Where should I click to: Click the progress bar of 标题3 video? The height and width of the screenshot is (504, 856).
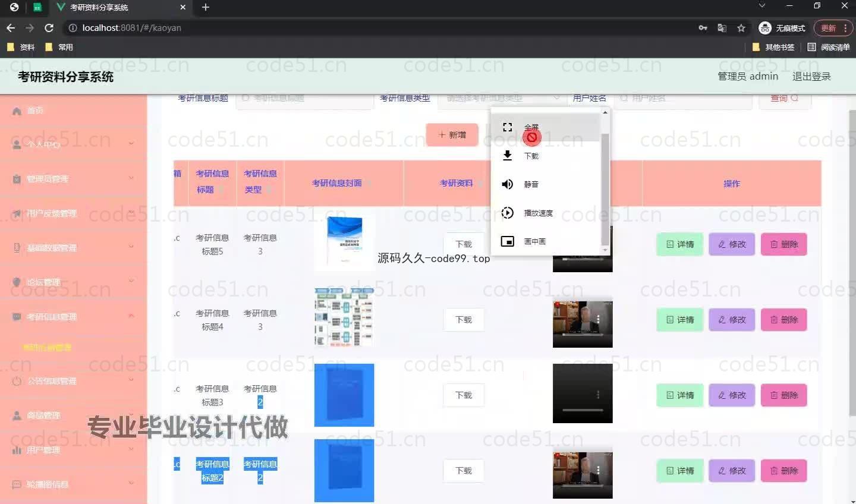(x=583, y=410)
